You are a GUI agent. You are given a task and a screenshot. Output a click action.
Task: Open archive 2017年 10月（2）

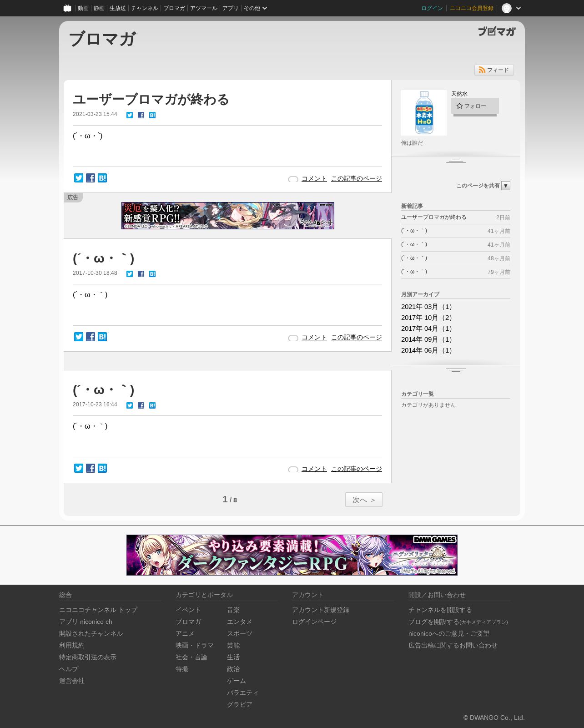coord(428,318)
